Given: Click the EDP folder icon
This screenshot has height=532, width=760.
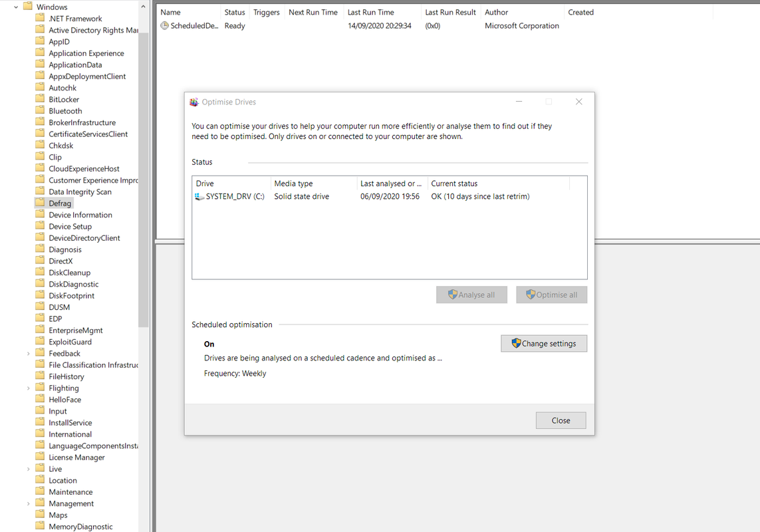Looking at the screenshot, I should [x=41, y=318].
